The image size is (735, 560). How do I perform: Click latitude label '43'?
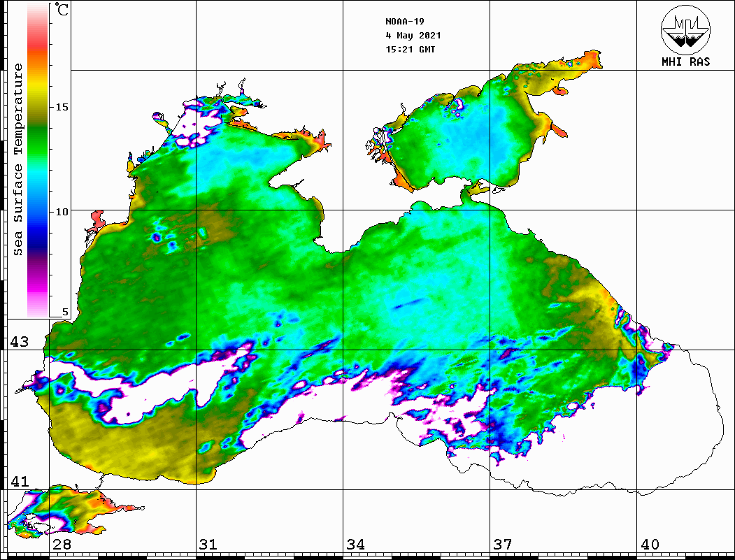(x=20, y=342)
